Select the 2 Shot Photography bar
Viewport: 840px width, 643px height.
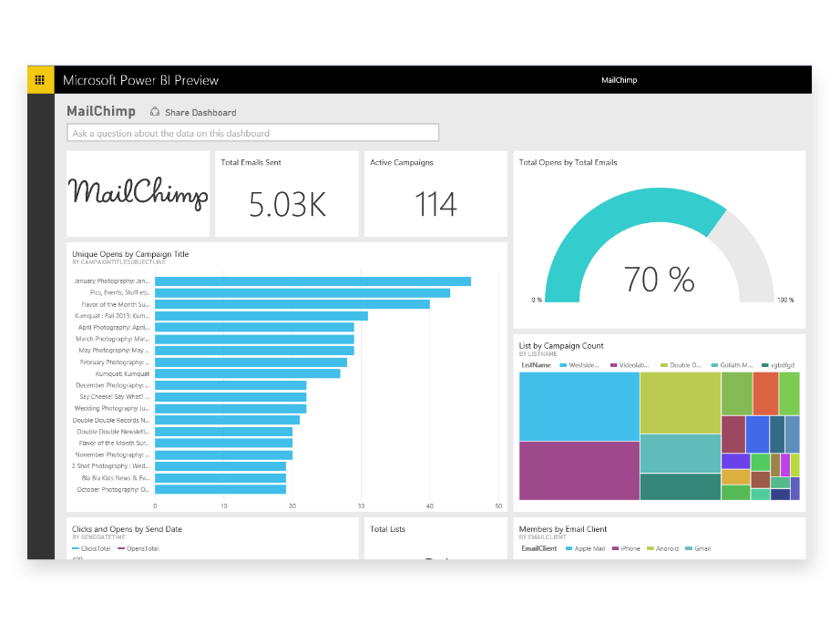click(x=220, y=466)
